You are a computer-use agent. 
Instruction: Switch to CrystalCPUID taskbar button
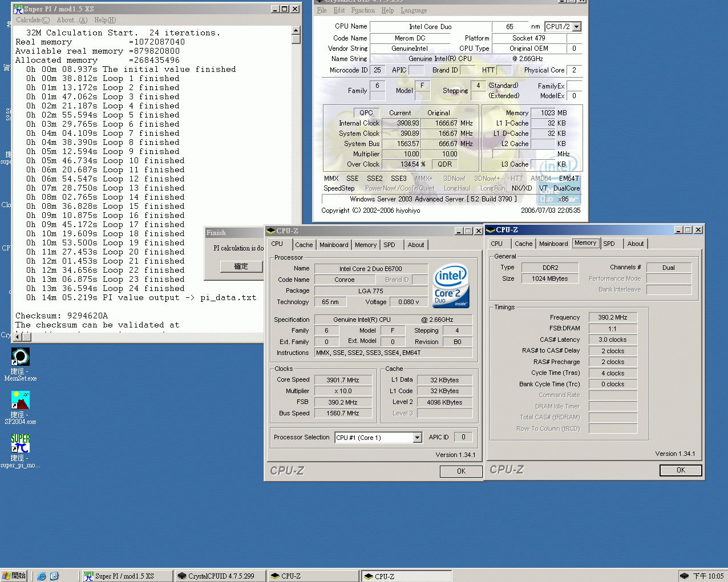pos(220,576)
